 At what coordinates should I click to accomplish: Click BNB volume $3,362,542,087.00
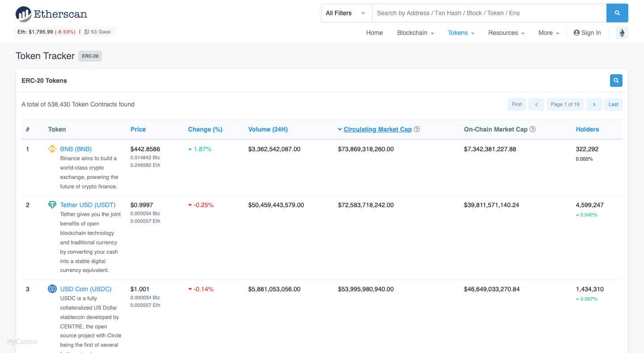[x=274, y=149]
